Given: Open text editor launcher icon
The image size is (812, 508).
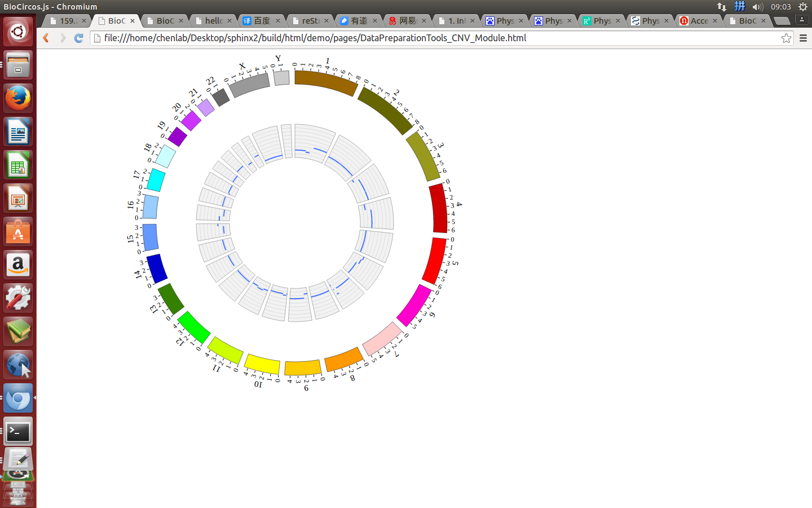Looking at the screenshot, I should 18,459.
